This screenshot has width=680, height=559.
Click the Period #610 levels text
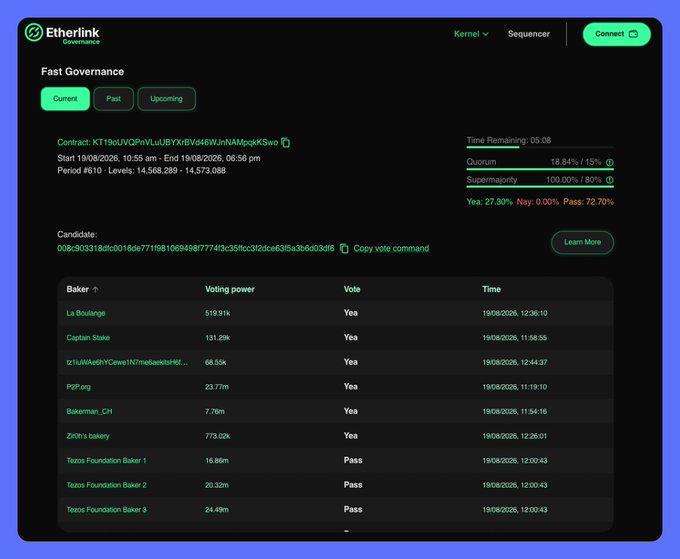coord(141,170)
